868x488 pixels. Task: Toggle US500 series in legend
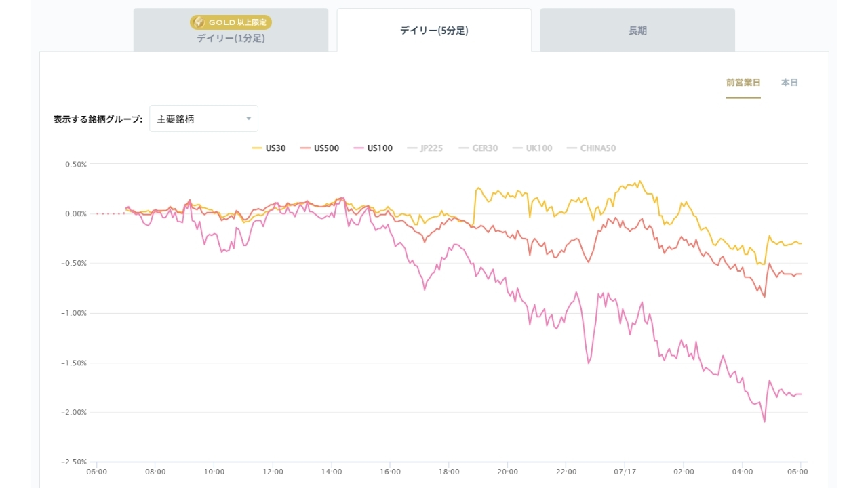319,148
